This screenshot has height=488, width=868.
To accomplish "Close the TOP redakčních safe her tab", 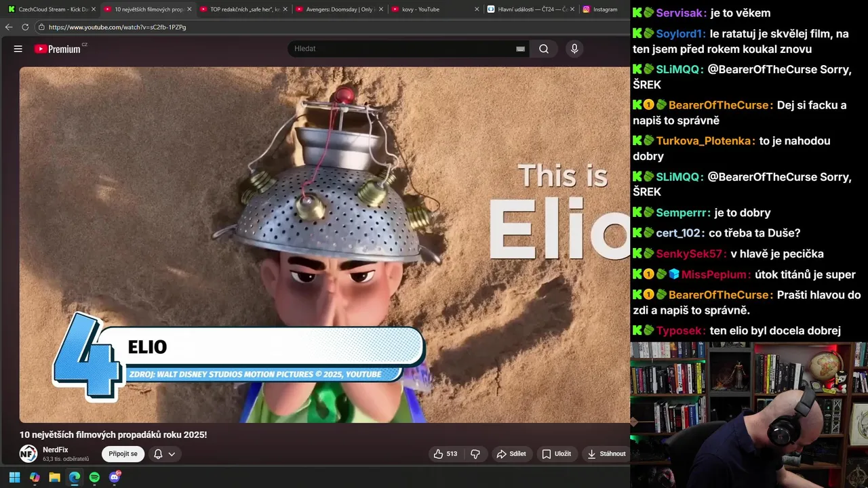I will click(285, 9).
